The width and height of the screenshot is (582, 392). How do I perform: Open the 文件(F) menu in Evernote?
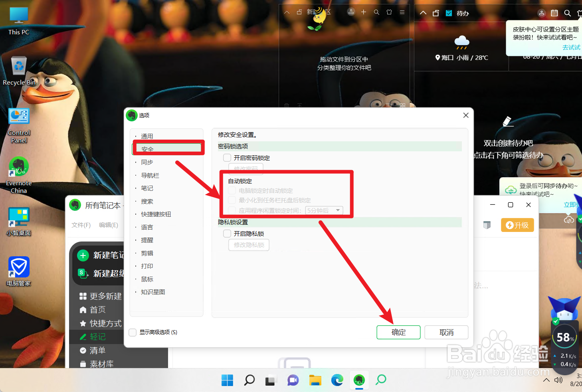tap(81, 225)
